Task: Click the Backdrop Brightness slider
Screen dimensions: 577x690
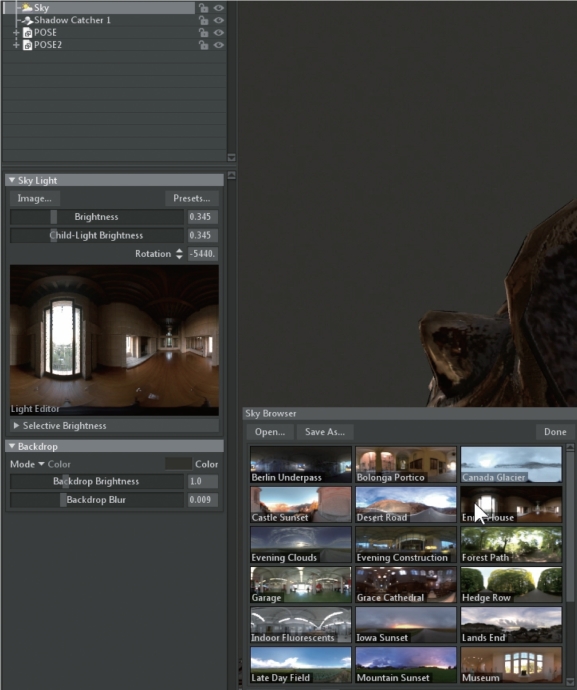Action: tap(96, 481)
